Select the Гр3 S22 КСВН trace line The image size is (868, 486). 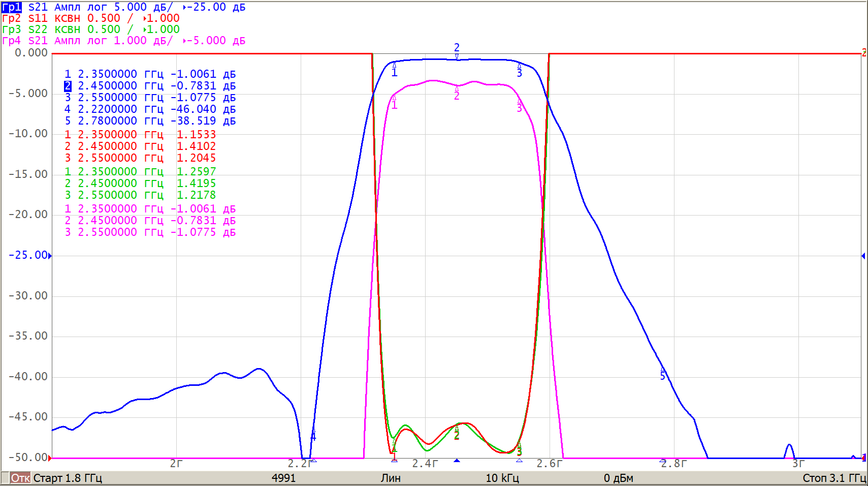(90, 29)
